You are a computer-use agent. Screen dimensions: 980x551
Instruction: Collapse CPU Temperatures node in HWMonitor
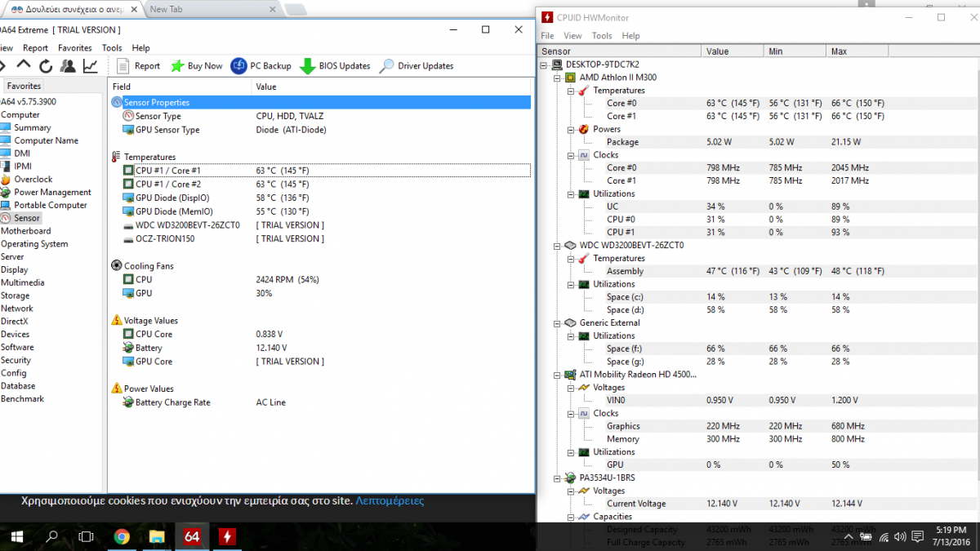571,91
